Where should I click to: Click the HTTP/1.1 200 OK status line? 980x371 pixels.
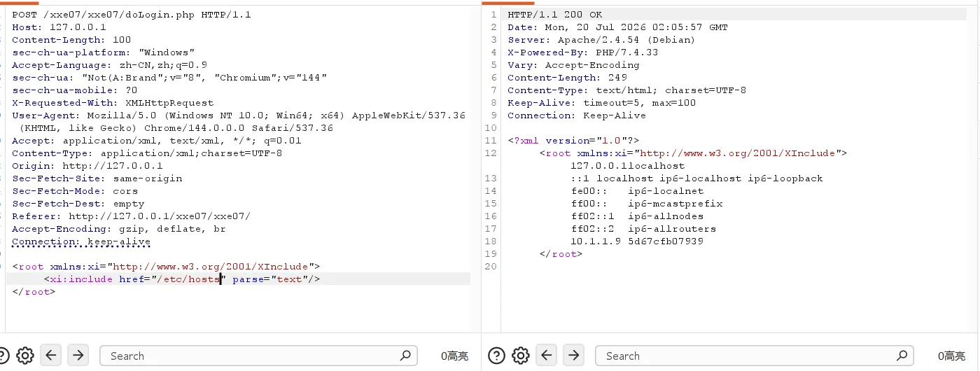point(555,15)
